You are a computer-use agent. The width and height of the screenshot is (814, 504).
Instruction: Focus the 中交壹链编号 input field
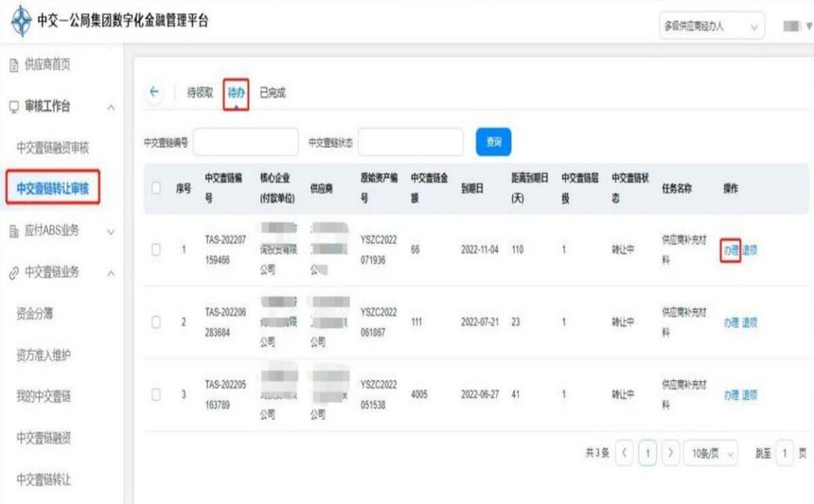pyautogui.click(x=245, y=142)
